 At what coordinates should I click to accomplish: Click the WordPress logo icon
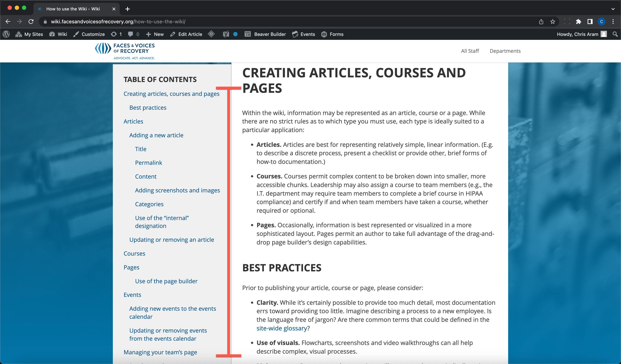tap(6, 34)
